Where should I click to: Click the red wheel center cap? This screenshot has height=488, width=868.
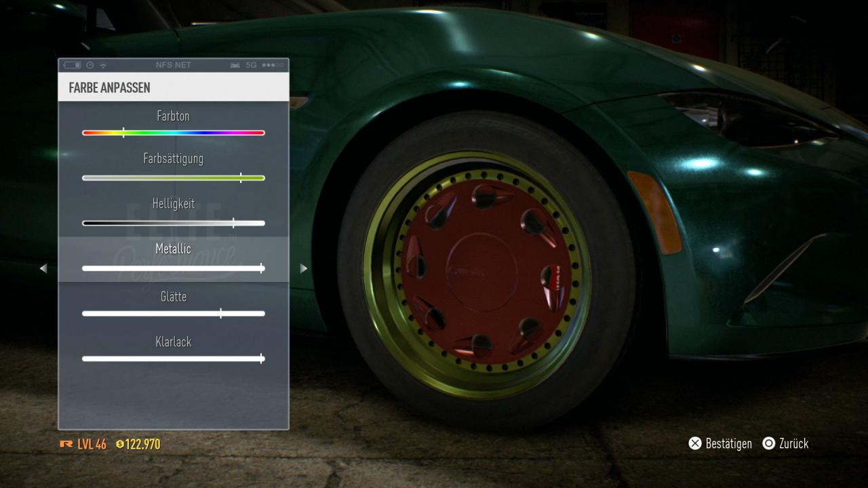(484, 272)
